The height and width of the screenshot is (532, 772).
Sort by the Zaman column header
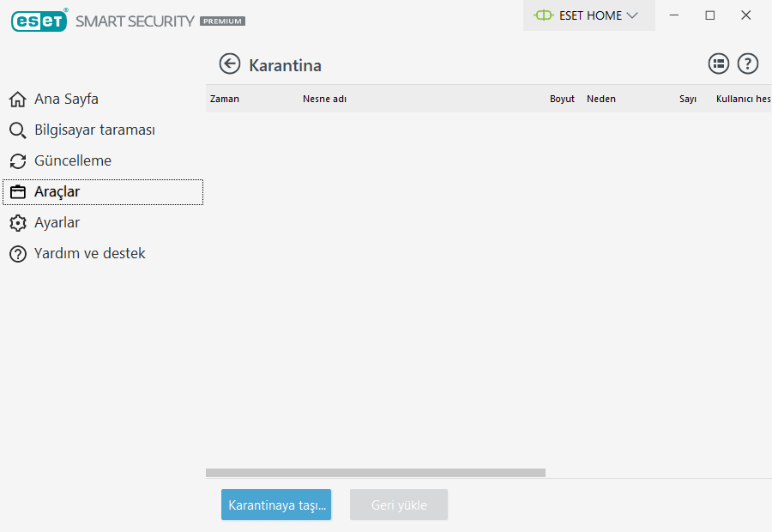[x=225, y=99]
